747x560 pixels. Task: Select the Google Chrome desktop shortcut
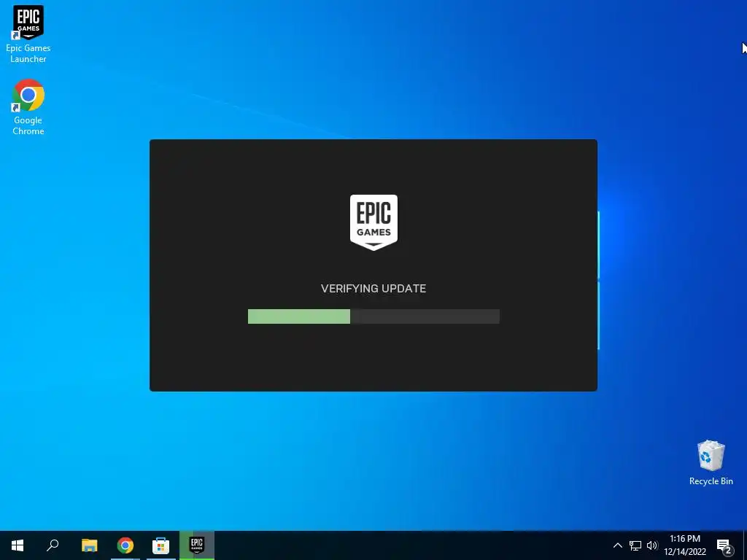click(28, 106)
